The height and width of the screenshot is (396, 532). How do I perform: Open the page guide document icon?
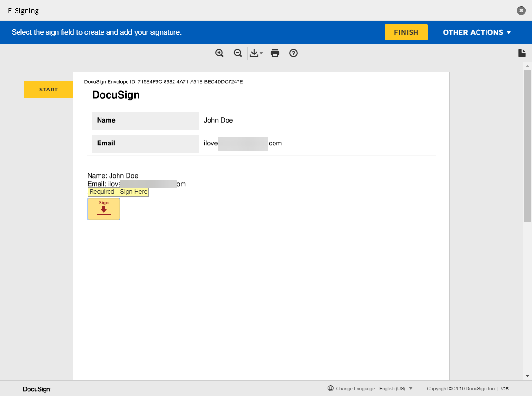point(522,53)
